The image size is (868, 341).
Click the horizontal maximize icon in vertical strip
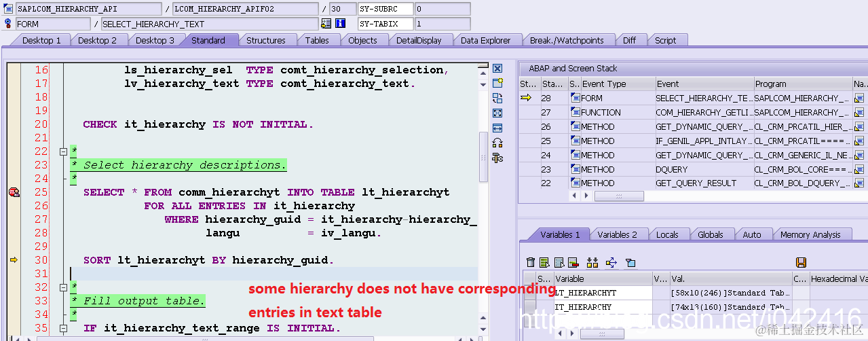point(497,128)
